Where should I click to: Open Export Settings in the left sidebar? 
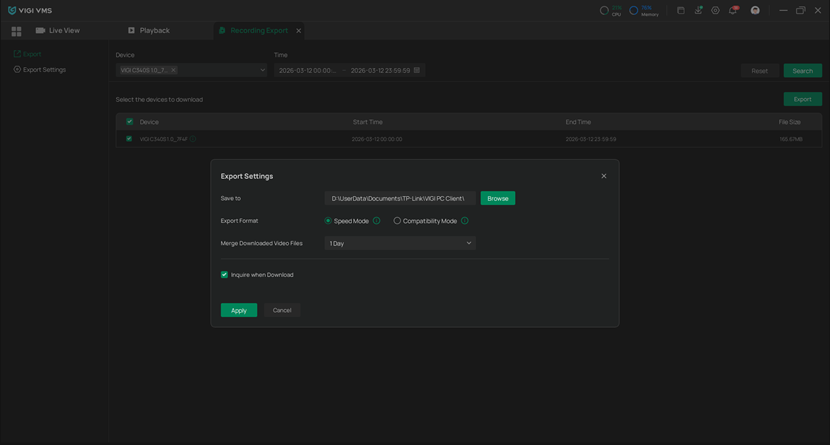click(40, 69)
